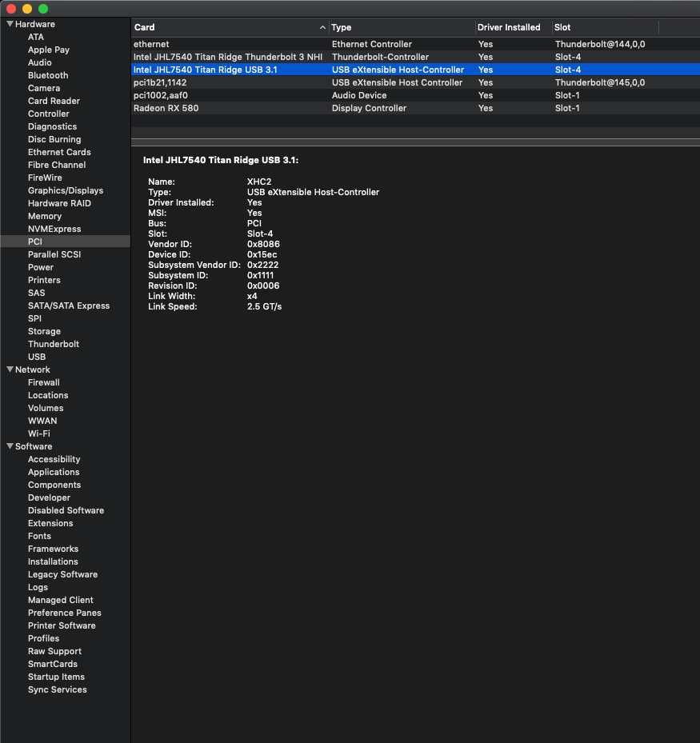Open NVMExpress hardware section
Screen dimensions: 700x743
[54, 229]
